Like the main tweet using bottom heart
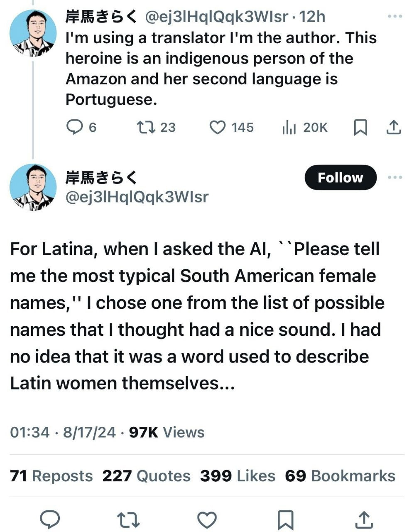This screenshot has width=414, height=532. point(207,519)
